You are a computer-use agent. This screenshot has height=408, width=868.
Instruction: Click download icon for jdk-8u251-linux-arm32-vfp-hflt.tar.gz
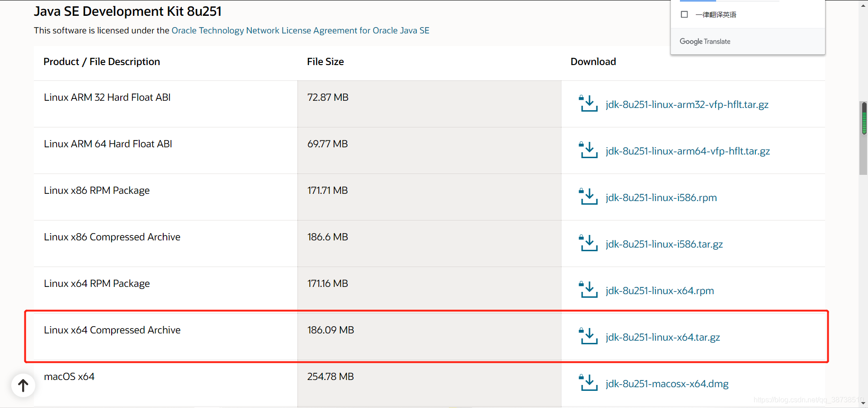coord(588,103)
